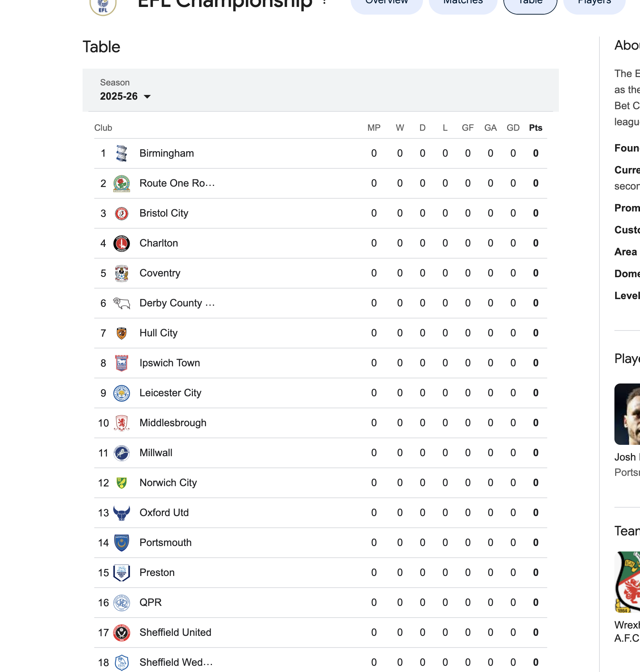Screen dimensions: 640x672
Task: Click the Oxford Utd ox head logo
Action: 122,513
